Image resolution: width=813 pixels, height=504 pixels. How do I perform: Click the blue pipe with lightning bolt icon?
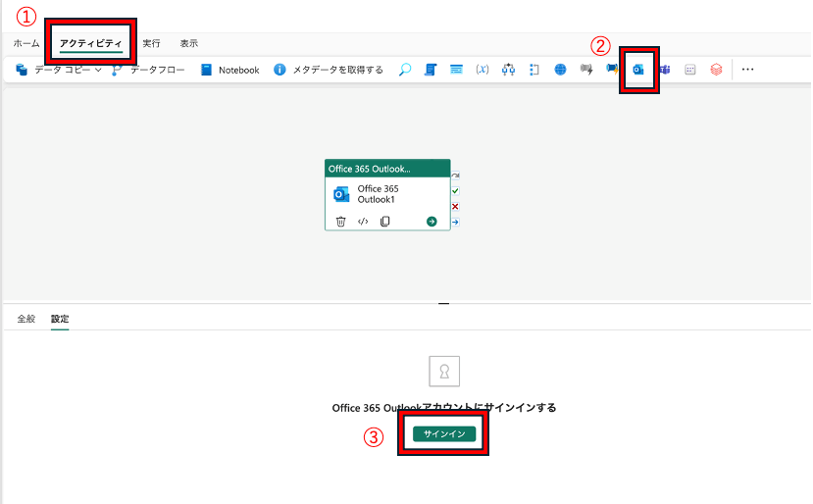(x=612, y=70)
